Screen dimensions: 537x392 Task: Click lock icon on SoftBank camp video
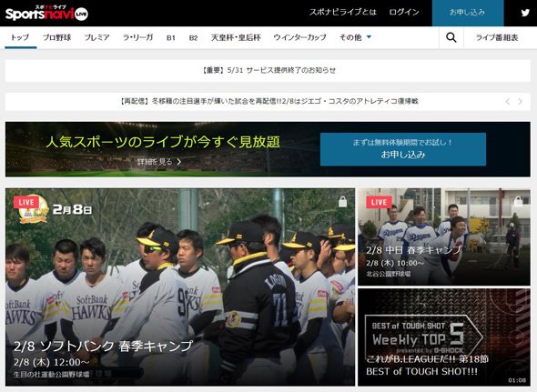point(342,202)
